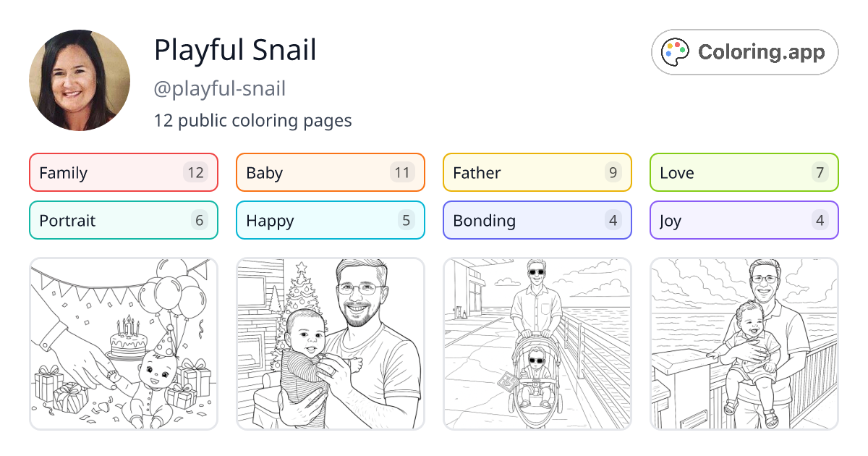The image size is (868, 456).
Task: Select the '12 public coloring pages' text
Action: 252,121
